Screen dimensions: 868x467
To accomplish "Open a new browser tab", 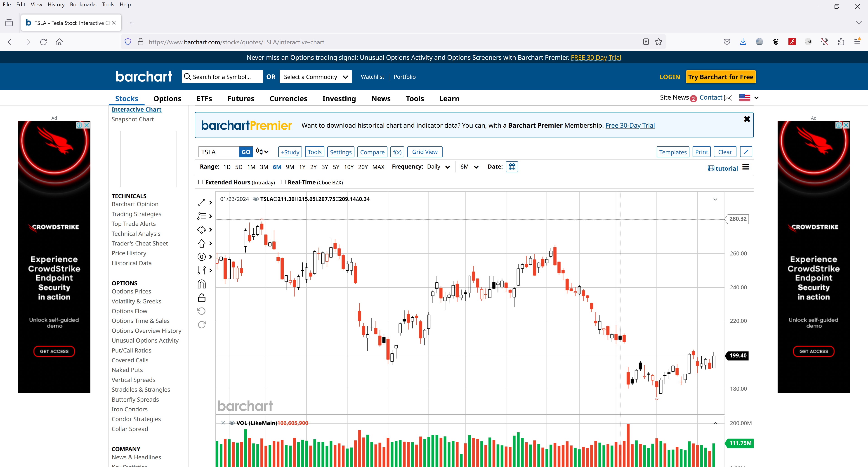I will (x=131, y=23).
